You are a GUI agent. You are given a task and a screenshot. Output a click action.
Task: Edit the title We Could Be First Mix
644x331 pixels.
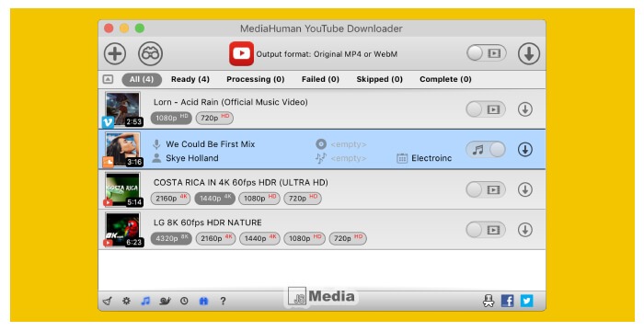pos(211,144)
